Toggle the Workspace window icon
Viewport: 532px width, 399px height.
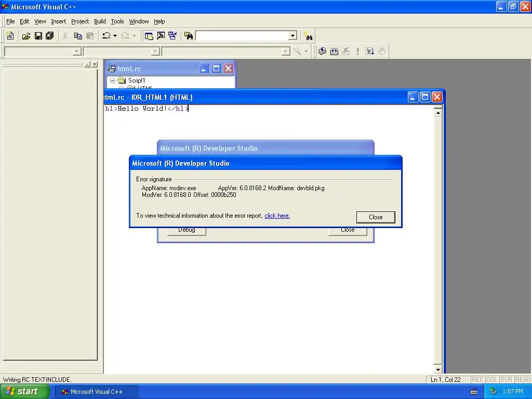[149, 36]
